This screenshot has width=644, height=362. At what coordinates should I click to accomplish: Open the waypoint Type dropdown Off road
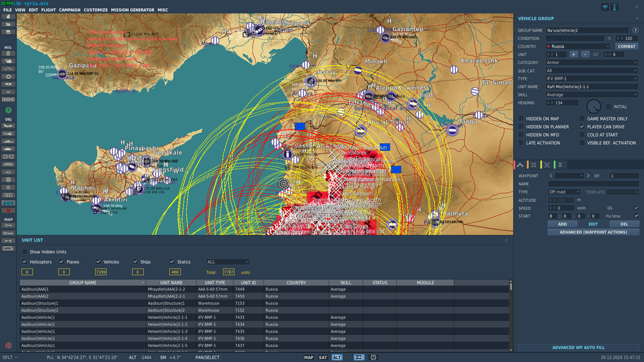[564, 192]
